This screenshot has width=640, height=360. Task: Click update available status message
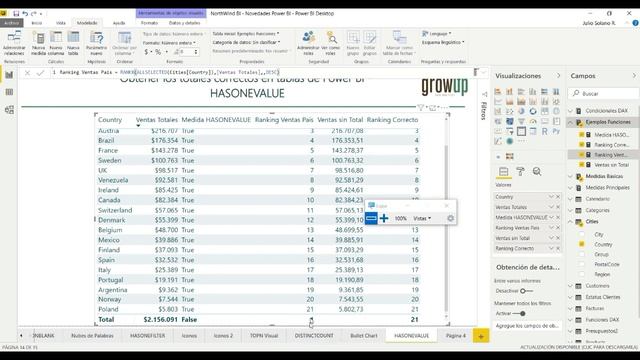pyautogui.click(x=579, y=347)
